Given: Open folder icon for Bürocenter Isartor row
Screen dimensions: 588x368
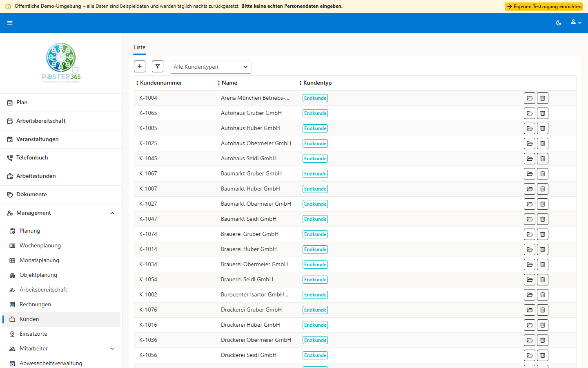Looking at the screenshot, I should pos(530,295).
